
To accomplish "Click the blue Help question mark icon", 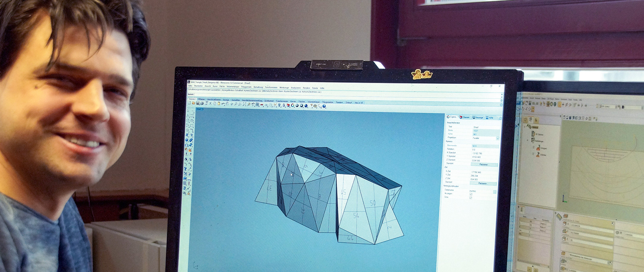I will pyautogui.click(x=324, y=106).
